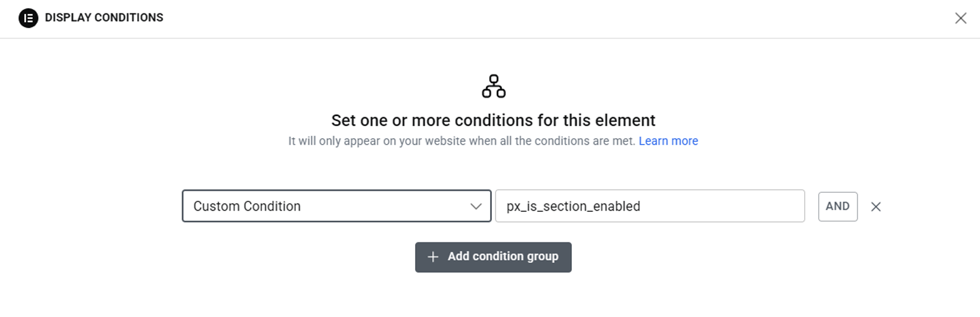Screen dimensions: 980x317
Task: Click the 'It will only appear' description text
Action: pyautogui.click(x=461, y=141)
